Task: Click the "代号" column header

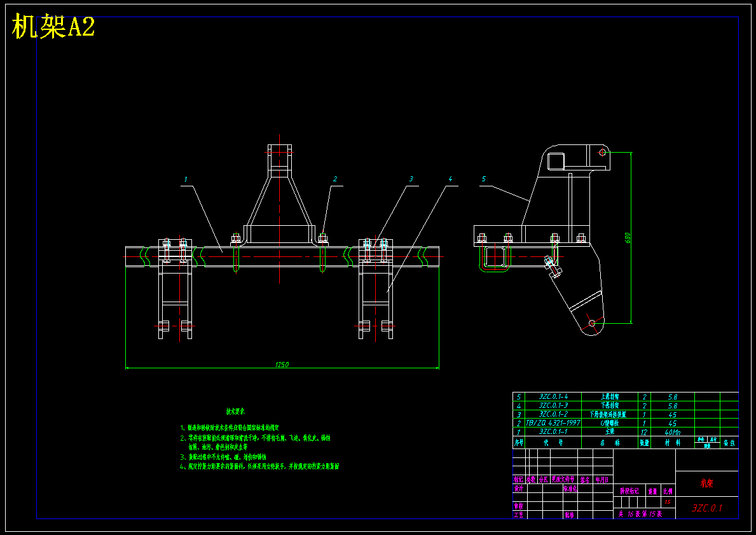Action: click(553, 442)
